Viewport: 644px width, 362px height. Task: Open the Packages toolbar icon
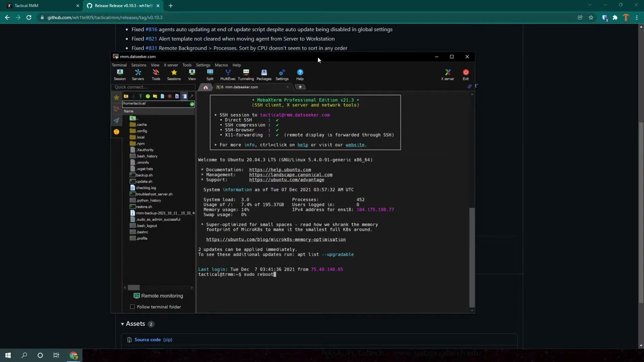click(x=264, y=74)
